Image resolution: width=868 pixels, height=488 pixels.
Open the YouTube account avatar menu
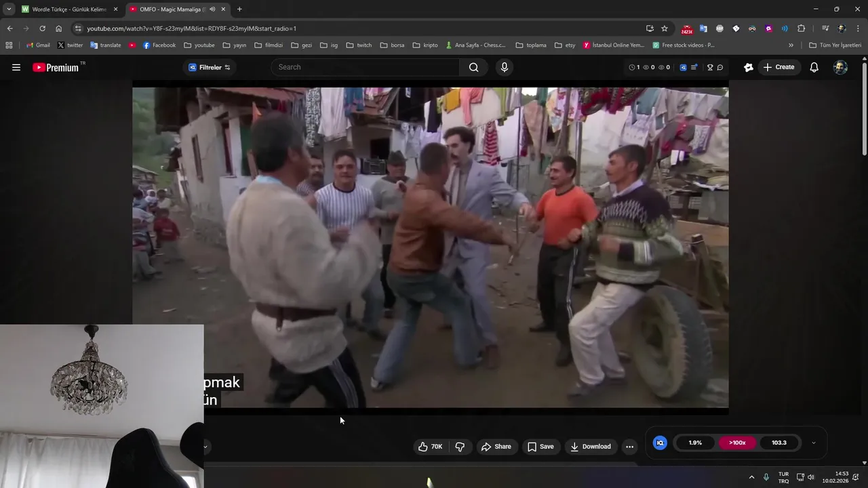tap(840, 67)
